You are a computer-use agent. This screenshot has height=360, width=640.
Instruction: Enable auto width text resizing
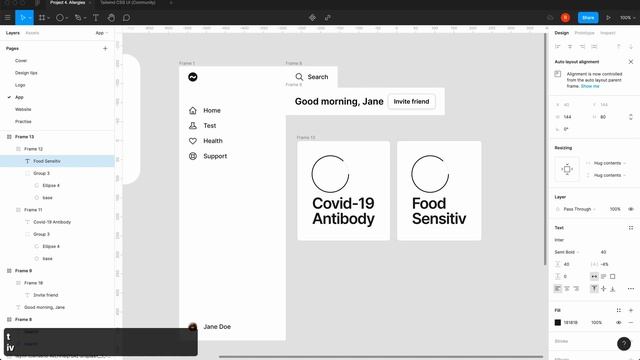coord(594,276)
